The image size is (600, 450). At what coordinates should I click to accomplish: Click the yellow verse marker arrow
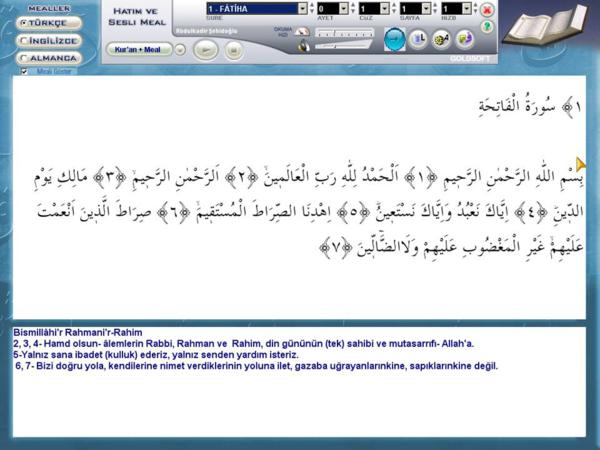[x=580, y=164]
